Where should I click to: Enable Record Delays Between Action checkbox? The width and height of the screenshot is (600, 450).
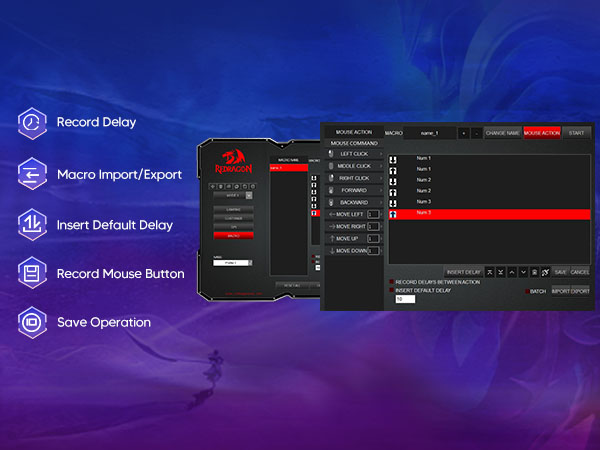tap(392, 282)
